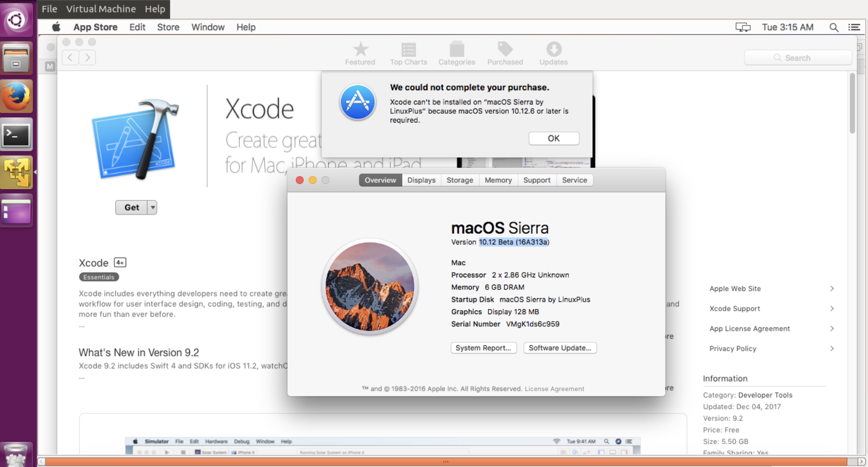Image resolution: width=868 pixels, height=467 pixels.
Task: Open Top Charts in toolbar
Action: (x=409, y=50)
